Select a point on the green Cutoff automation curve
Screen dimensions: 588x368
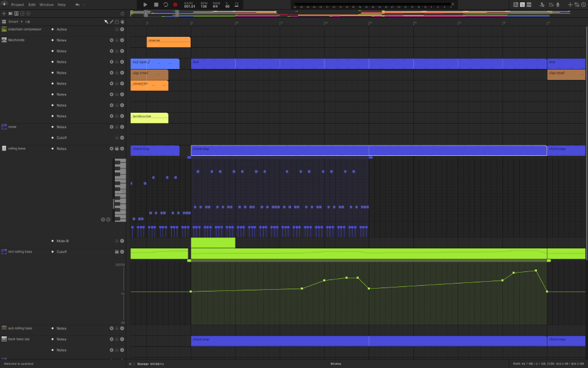(x=347, y=277)
